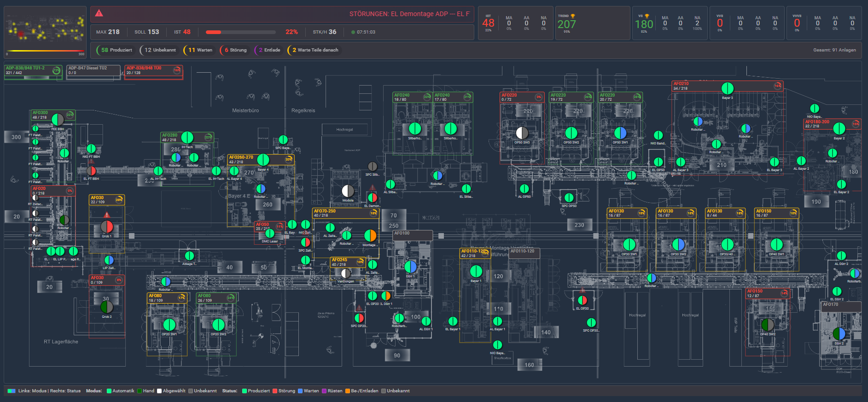This screenshot has height=402, width=868.
Task: Click the EL OP30 green-red status circle
Action: (583, 300)
